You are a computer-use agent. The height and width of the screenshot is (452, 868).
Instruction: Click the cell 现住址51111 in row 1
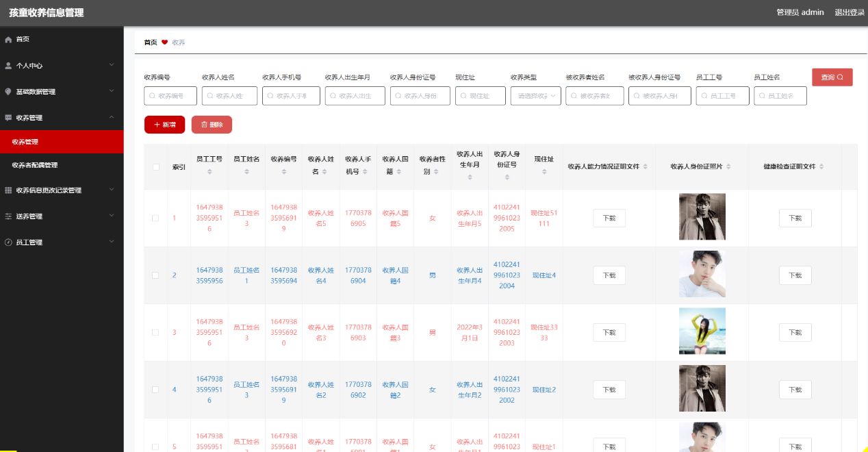[x=544, y=218]
